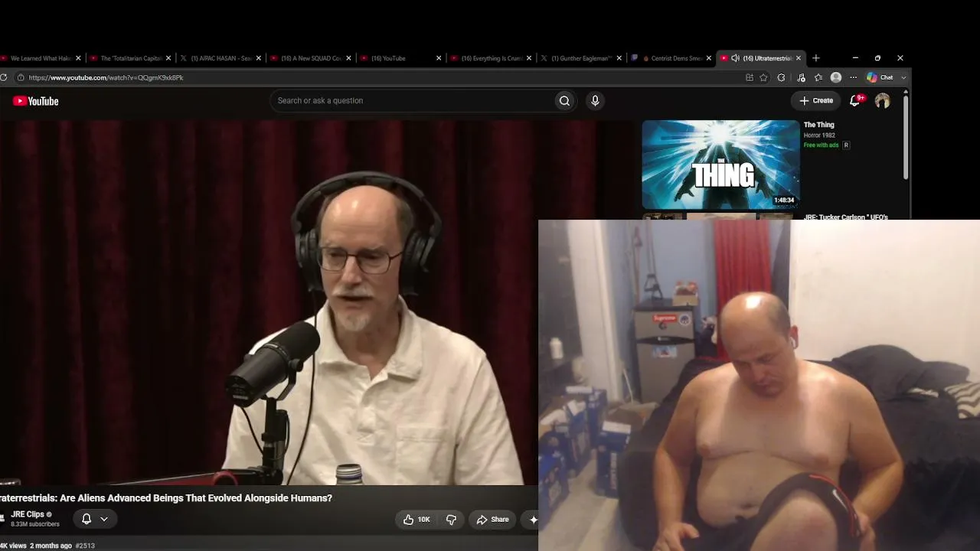This screenshot has width=980, height=551.
Task: Open browser Settings and more menu
Action: coord(853,77)
